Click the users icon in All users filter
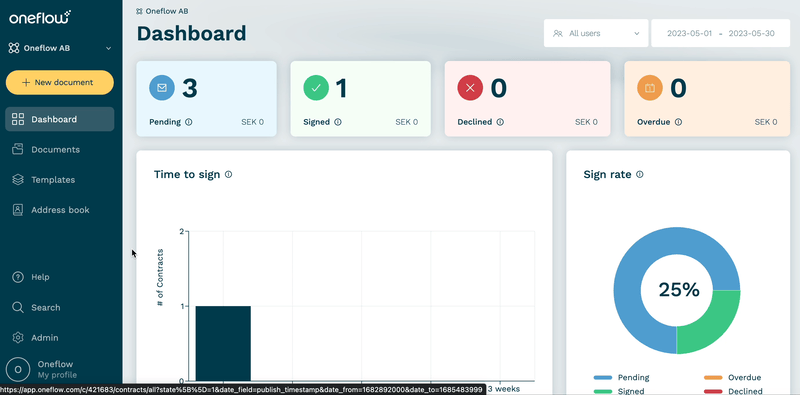Viewport: 800px width, 395px height. tap(558, 33)
